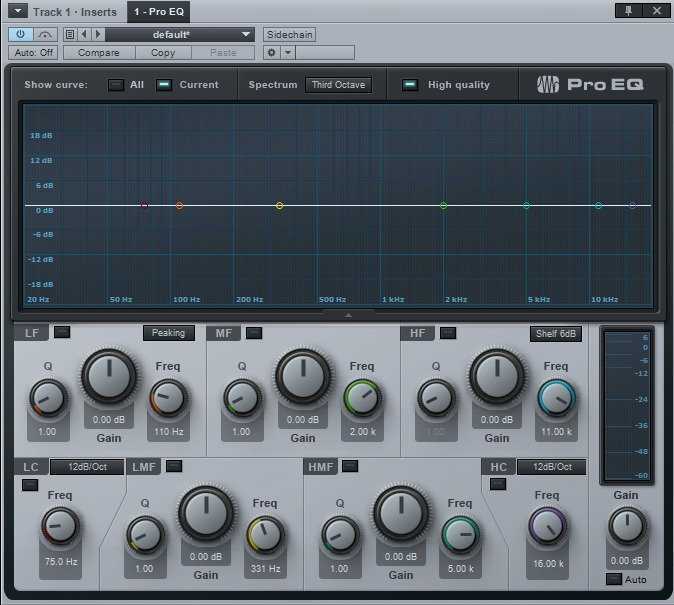Enable the HC high cut filter
Viewport: 674px width, 605px height.
pos(498,484)
